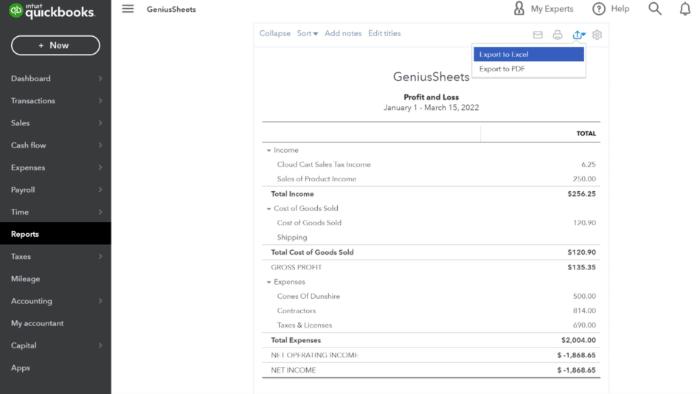Open My Experts panel
Viewport: 700px width, 394px height.
tap(543, 8)
